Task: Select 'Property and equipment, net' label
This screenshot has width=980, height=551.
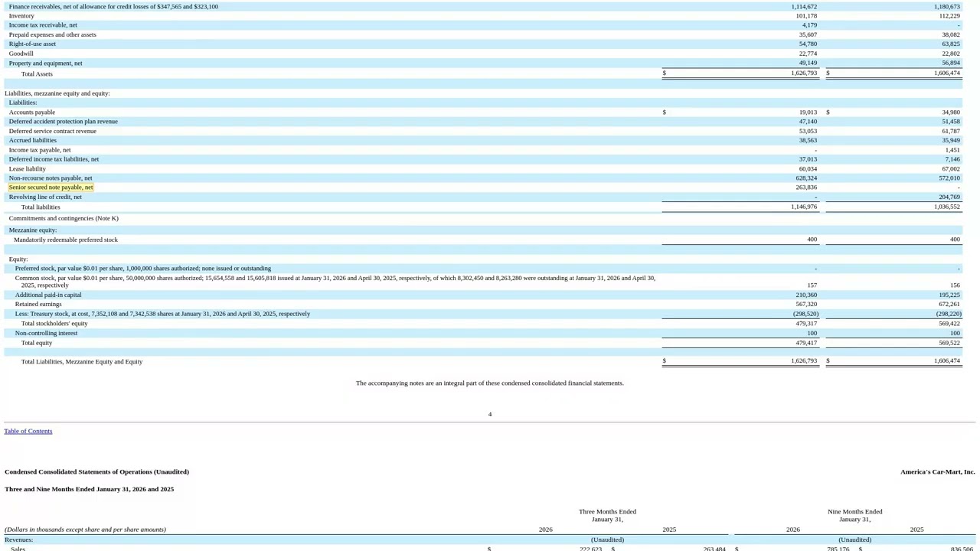Action: pyautogui.click(x=45, y=64)
